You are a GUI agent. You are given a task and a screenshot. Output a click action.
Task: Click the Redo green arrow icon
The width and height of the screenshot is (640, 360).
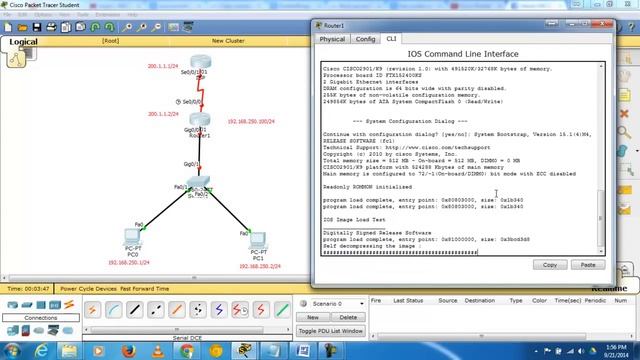(x=109, y=27)
